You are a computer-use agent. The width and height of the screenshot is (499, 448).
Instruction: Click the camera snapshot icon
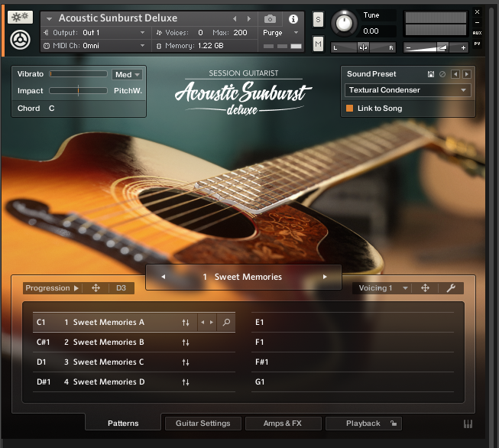coord(270,19)
